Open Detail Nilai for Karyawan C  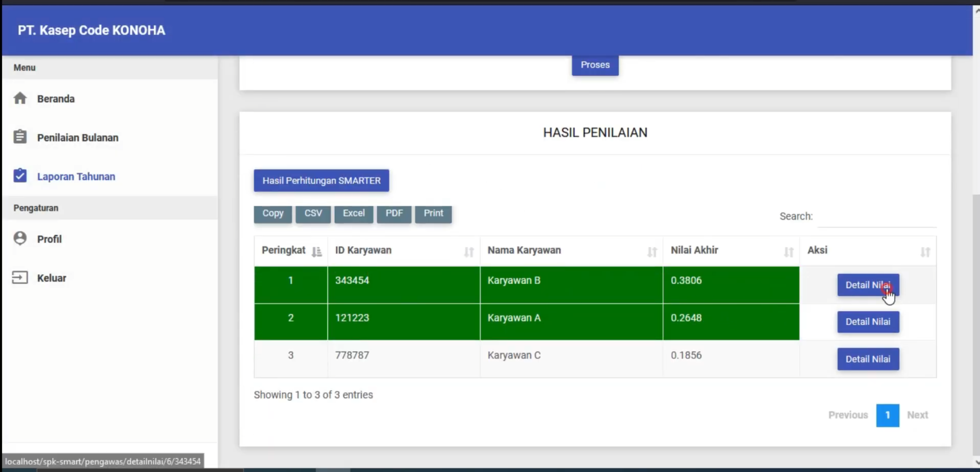[x=868, y=359]
